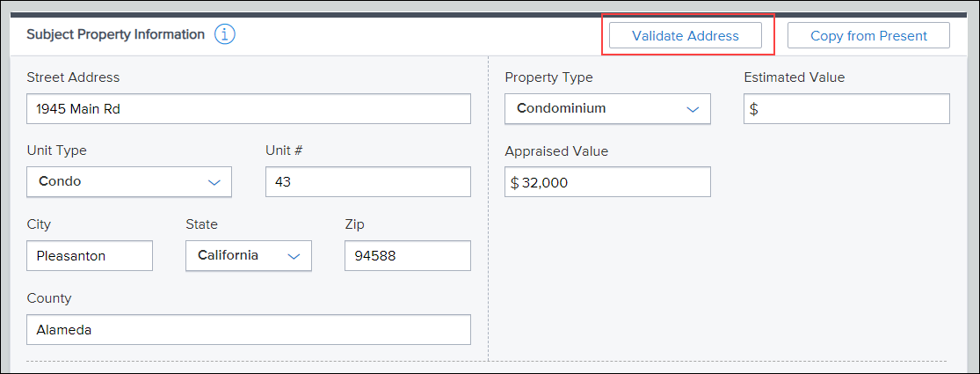Click the Appraised Value label text
Image resolution: width=980 pixels, height=374 pixels.
[x=556, y=151]
